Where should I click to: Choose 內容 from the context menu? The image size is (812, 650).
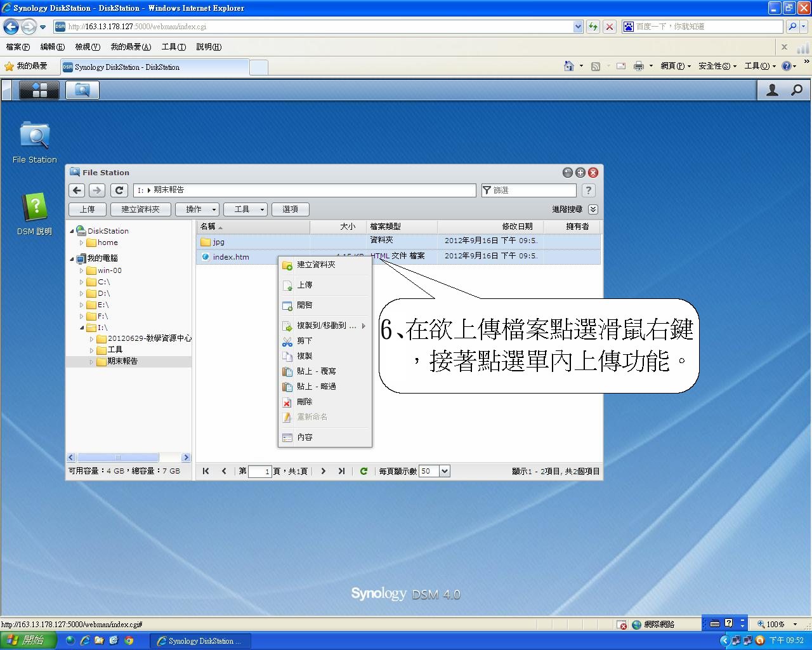pyautogui.click(x=324, y=437)
